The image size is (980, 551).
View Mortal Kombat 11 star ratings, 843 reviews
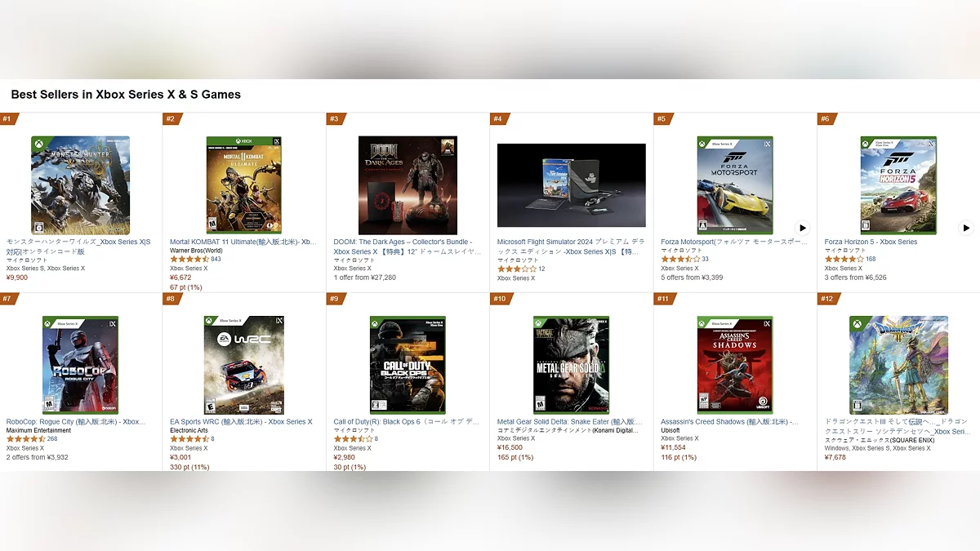coord(196,259)
